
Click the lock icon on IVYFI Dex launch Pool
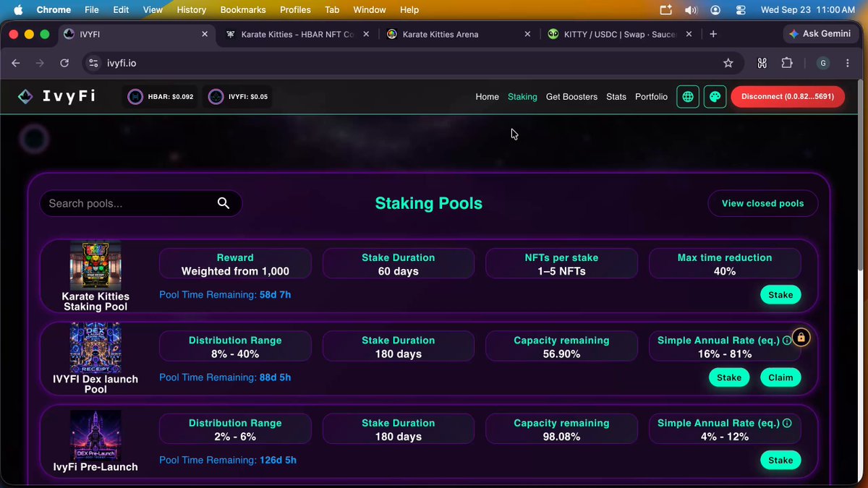pyautogui.click(x=801, y=338)
